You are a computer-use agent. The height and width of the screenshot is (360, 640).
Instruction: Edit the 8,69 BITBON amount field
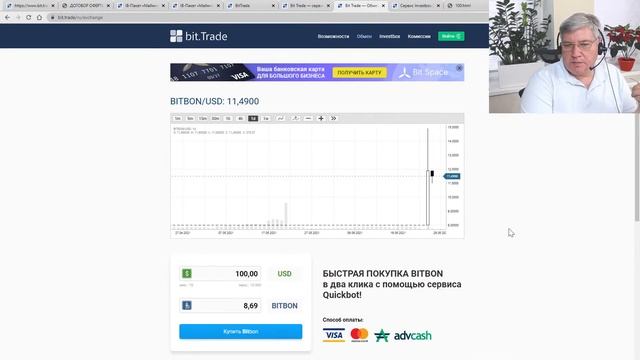pyautogui.click(x=220, y=305)
